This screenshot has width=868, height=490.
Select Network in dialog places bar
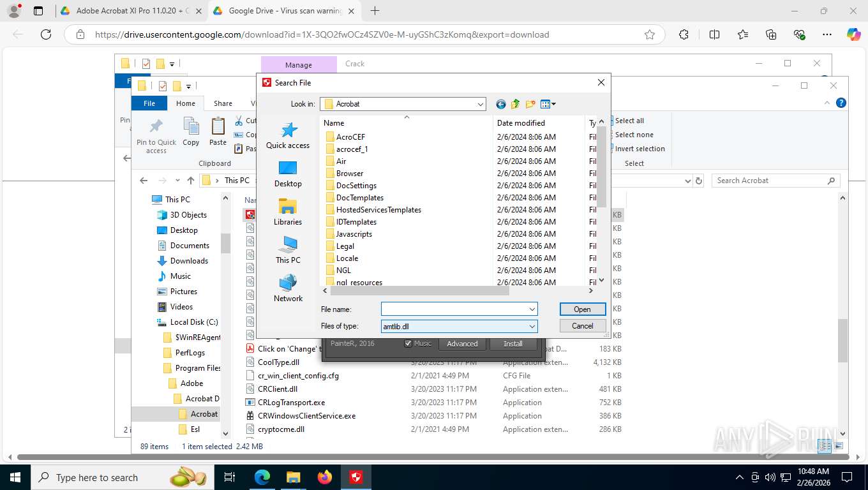pos(288,288)
